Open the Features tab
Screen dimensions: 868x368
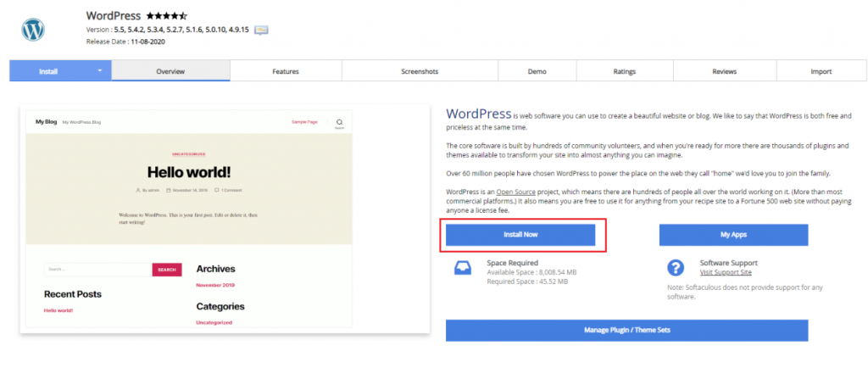pyautogui.click(x=286, y=71)
